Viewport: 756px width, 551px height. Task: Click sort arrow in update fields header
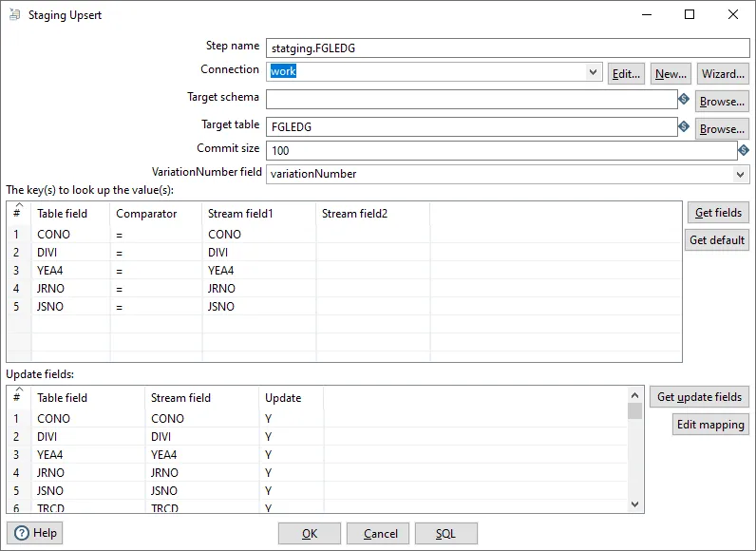(x=16, y=389)
